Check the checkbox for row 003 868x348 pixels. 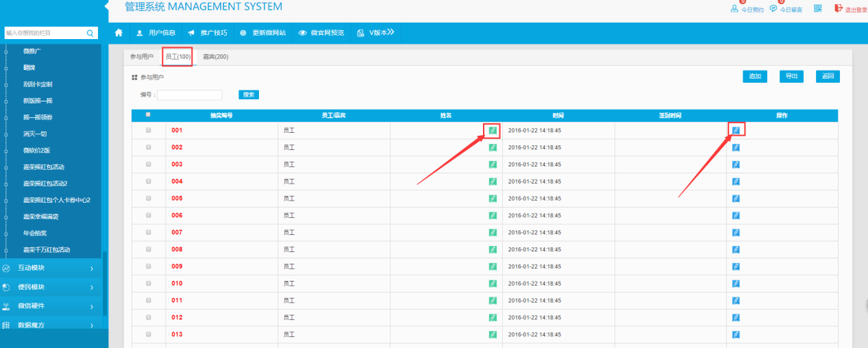[x=149, y=164]
